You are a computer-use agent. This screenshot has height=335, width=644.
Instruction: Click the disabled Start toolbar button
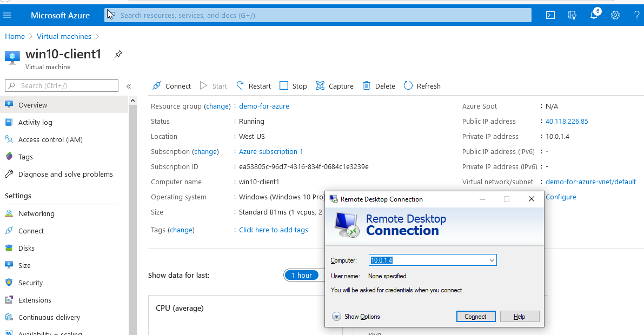click(213, 86)
